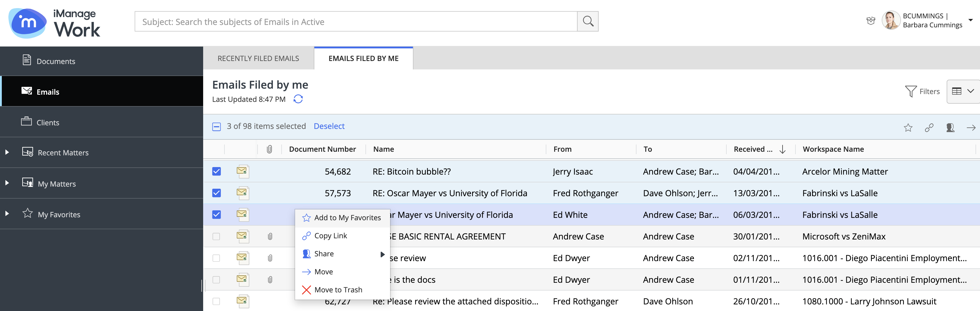Add selected emails to My Favorites via star icon

908,128
